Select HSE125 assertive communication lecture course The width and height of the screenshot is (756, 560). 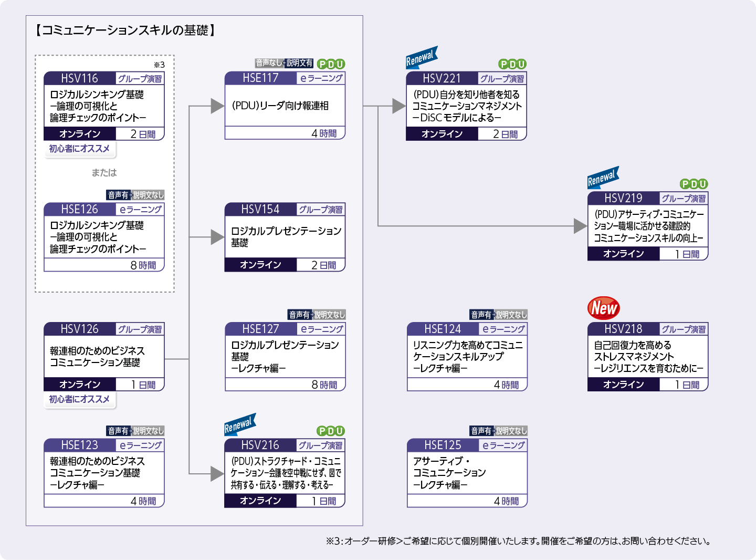[x=467, y=473]
